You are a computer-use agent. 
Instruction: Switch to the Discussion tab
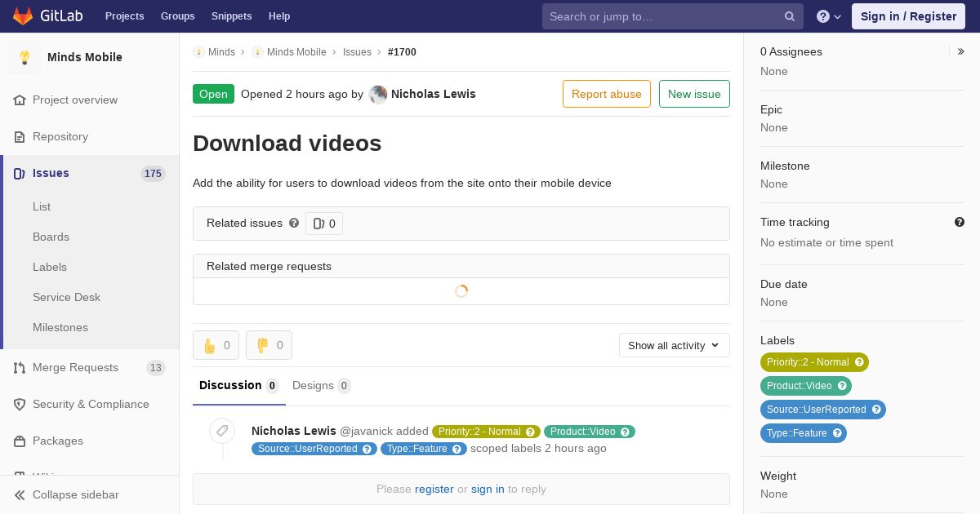(x=239, y=385)
